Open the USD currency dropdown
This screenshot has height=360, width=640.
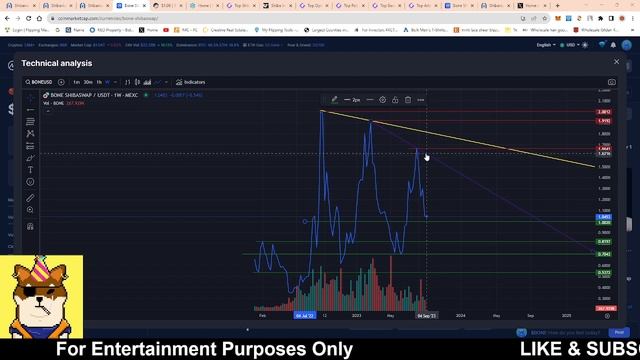pos(569,45)
